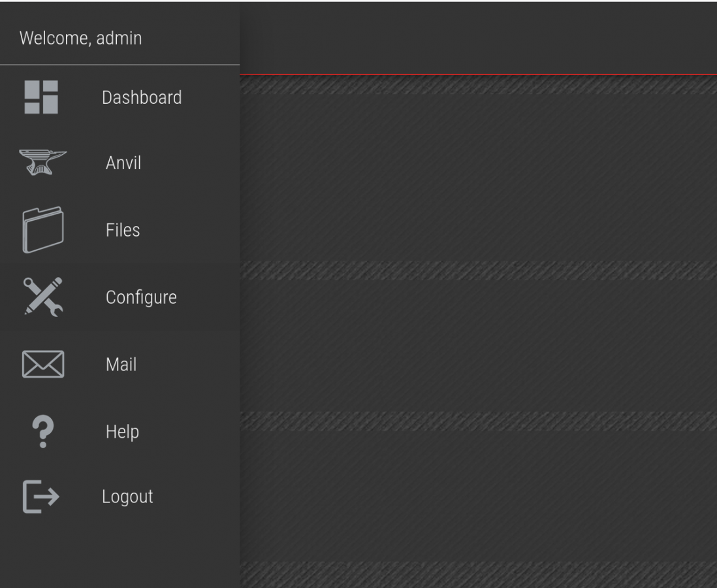Click the striped band just under the red line
The image size is (717, 588).
tap(477, 85)
